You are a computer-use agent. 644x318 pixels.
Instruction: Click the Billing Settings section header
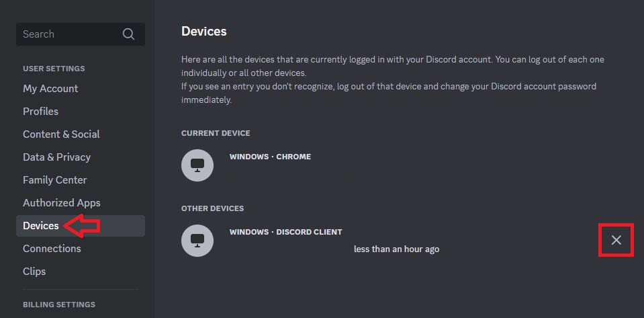[59, 305]
